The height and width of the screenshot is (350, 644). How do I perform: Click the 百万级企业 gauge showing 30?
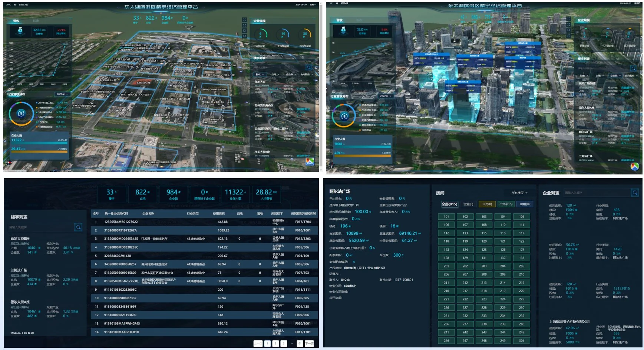coord(305,34)
